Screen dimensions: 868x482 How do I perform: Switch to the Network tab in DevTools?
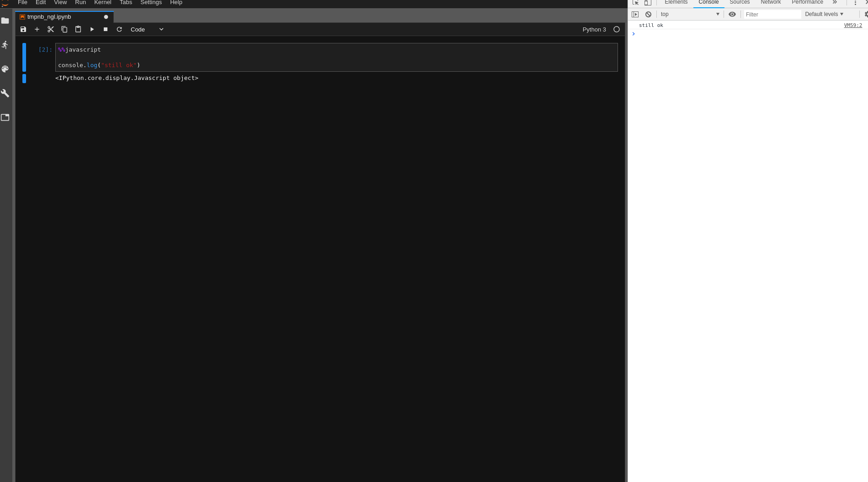[770, 3]
